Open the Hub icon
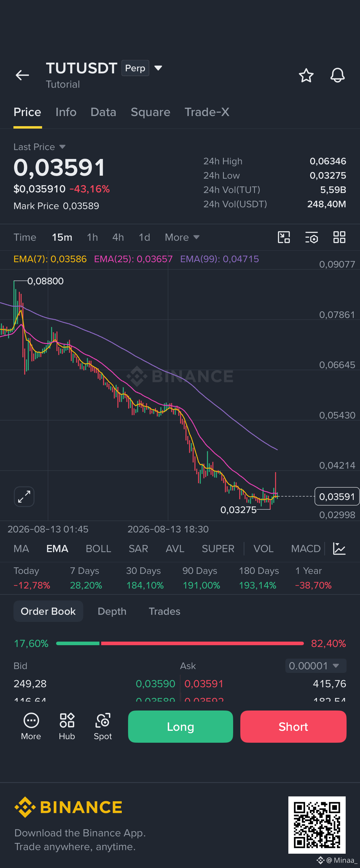Image resolution: width=360 pixels, height=868 pixels. (67, 727)
